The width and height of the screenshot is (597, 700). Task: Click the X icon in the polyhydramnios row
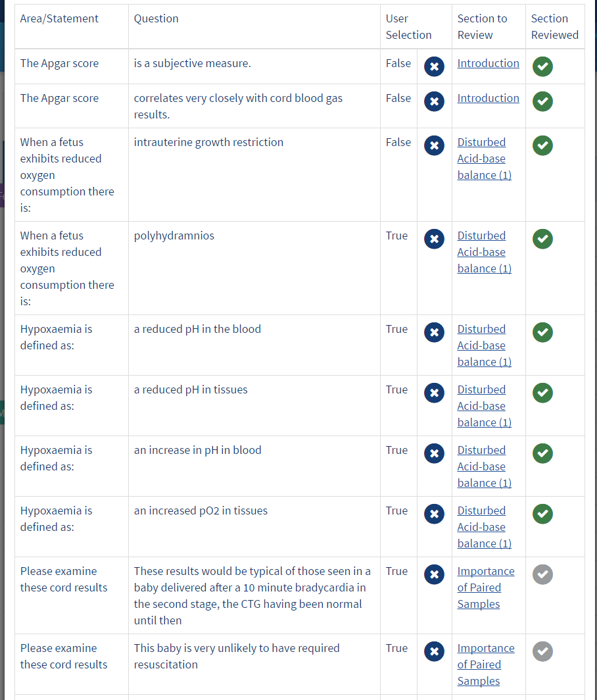[x=434, y=239]
